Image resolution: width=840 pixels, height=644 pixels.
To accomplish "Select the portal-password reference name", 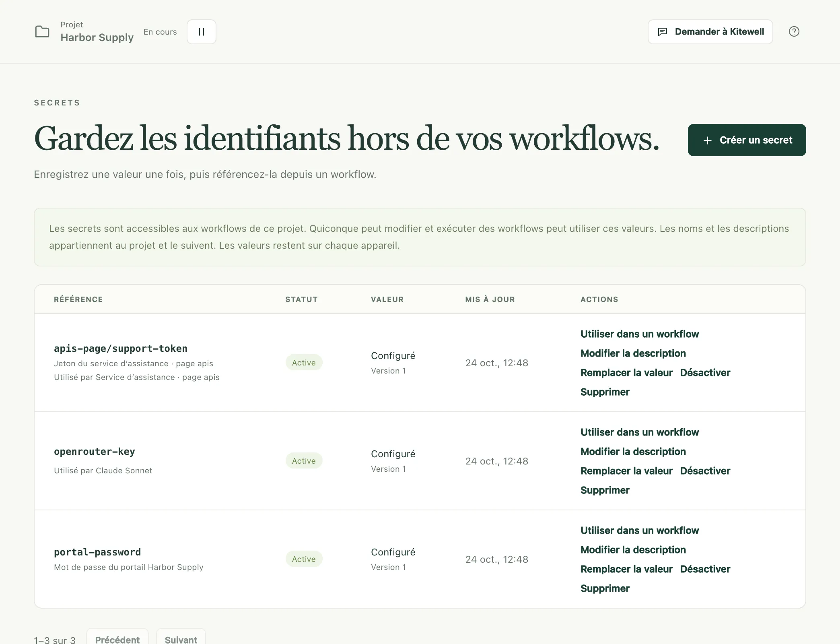I will click(97, 552).
